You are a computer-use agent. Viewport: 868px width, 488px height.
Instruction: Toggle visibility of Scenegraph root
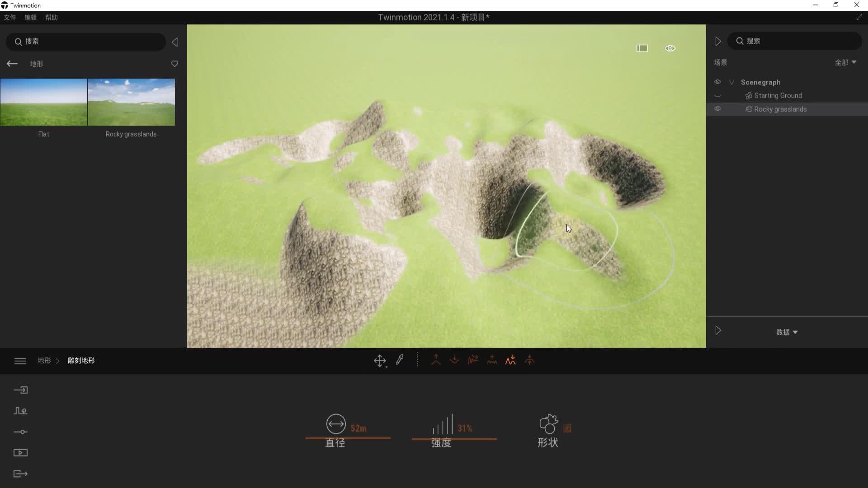coord(717,82)
